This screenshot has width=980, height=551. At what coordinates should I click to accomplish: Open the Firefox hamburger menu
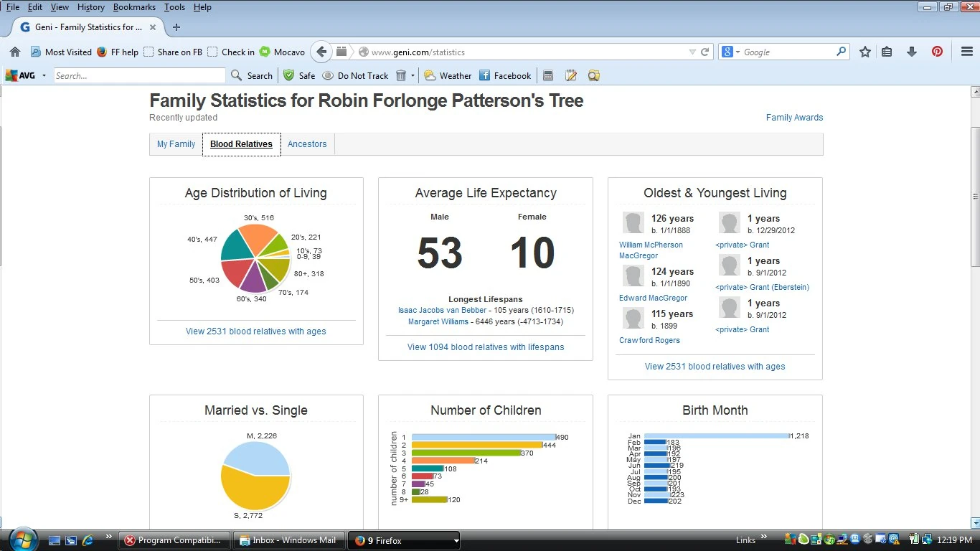coord(966,52)
